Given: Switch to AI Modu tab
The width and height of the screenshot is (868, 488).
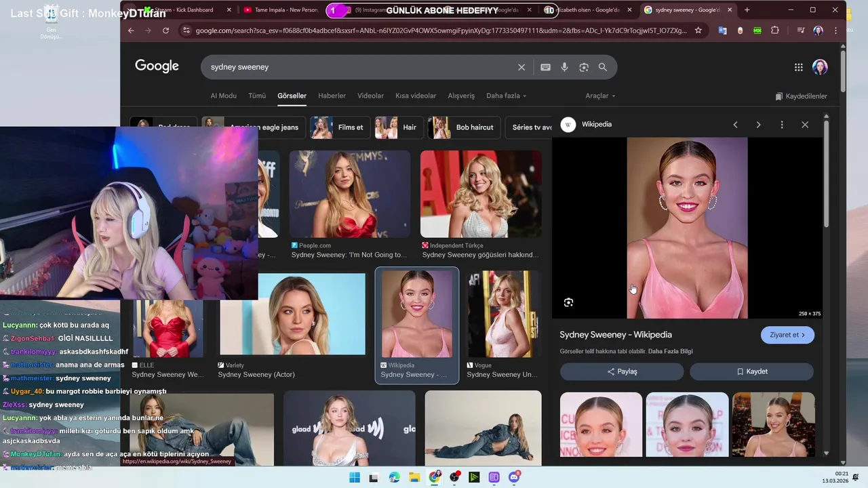Looking at the screenshot, I should [x=223, y=96].
